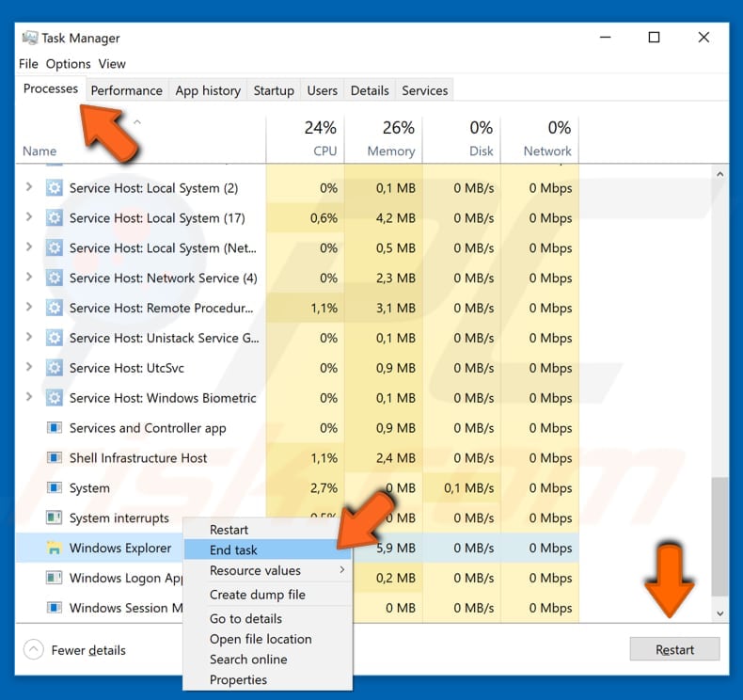Choose Open file location in context menu

(x=268, y=639)
